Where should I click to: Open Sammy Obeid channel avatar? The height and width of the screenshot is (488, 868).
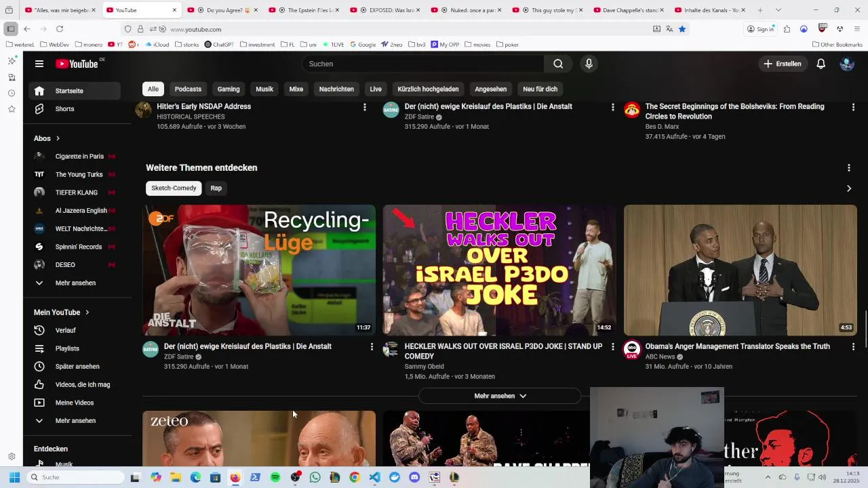click(391, 350)
